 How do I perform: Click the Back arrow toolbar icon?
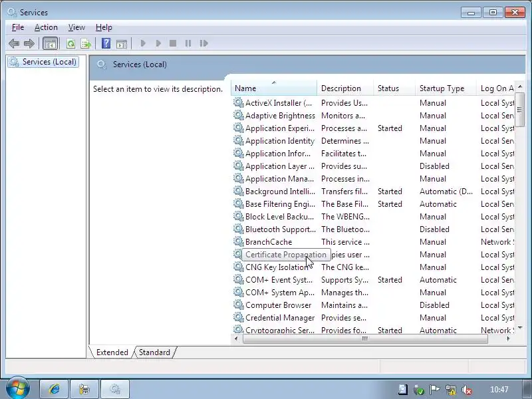[x=14, y=43]
